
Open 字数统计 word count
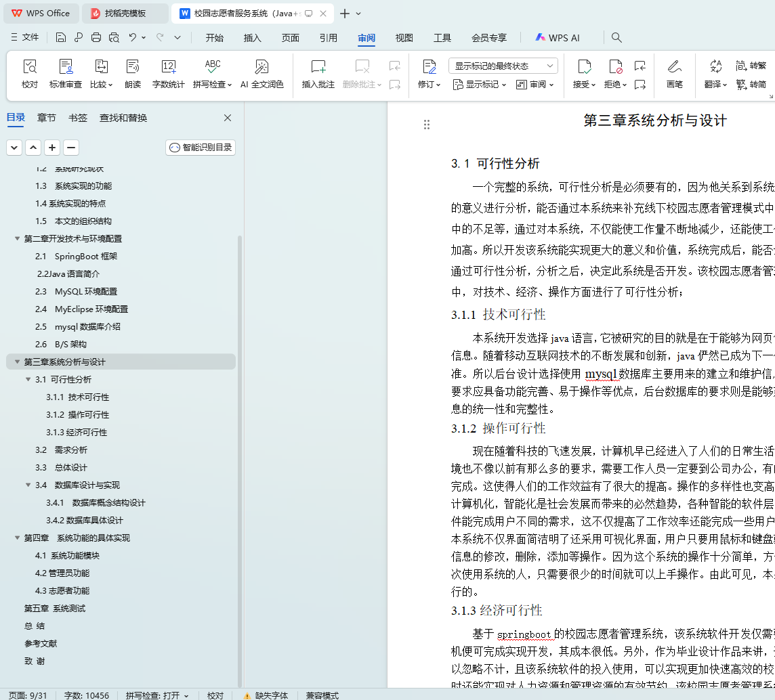[x=168, y=74]
